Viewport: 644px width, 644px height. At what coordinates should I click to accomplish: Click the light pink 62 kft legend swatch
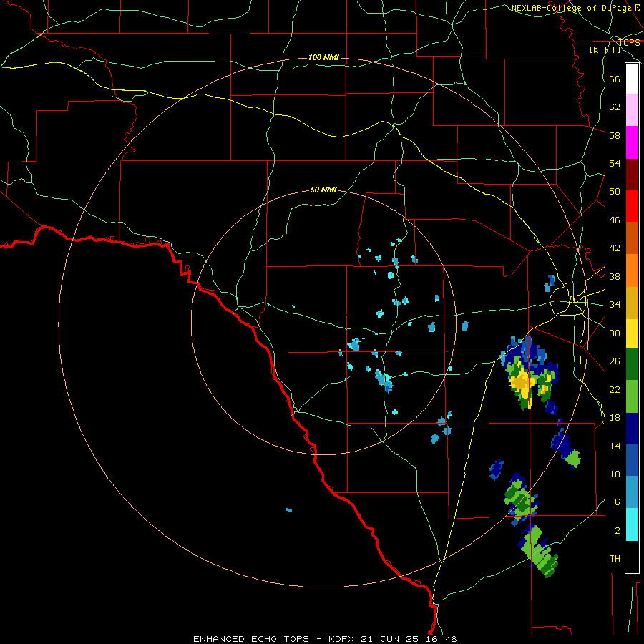click(x=632, y=109)
